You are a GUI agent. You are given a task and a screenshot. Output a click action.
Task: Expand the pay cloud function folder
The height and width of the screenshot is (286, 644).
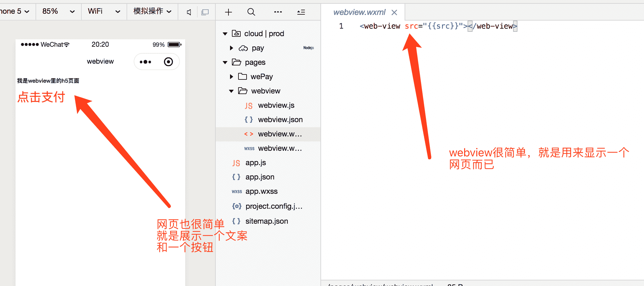tap(231, 48)
